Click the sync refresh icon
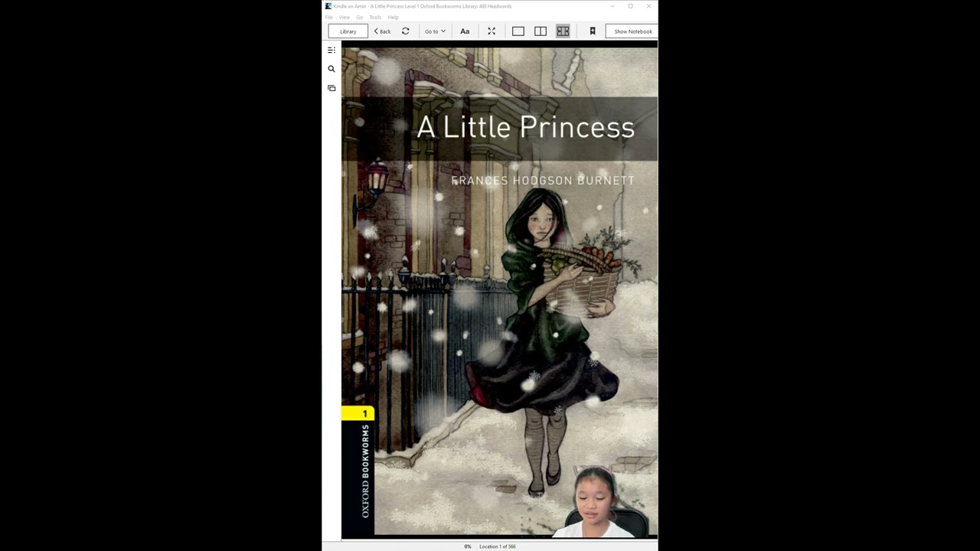The height and width of the screenshot is (551, 980). [x=406, y=31]
